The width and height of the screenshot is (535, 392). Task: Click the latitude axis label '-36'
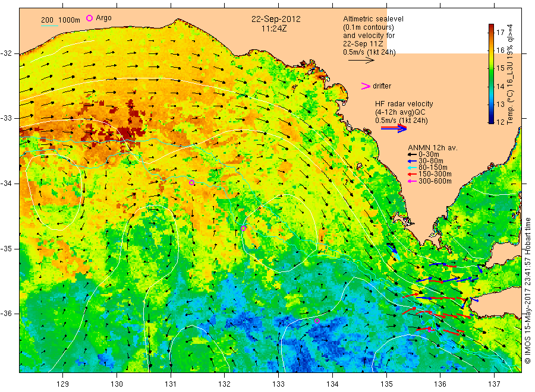tap(6, 314)
